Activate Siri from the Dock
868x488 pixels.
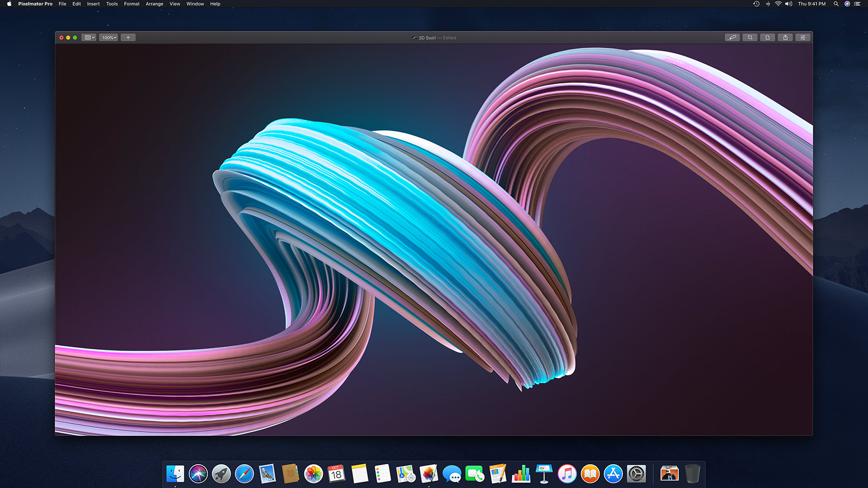tap(197, 473)
